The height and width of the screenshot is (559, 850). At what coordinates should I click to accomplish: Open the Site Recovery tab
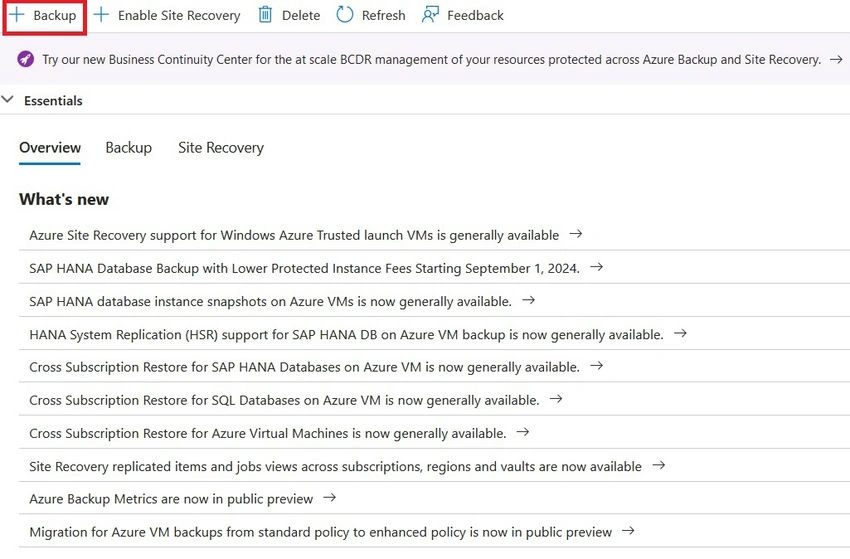221,147
